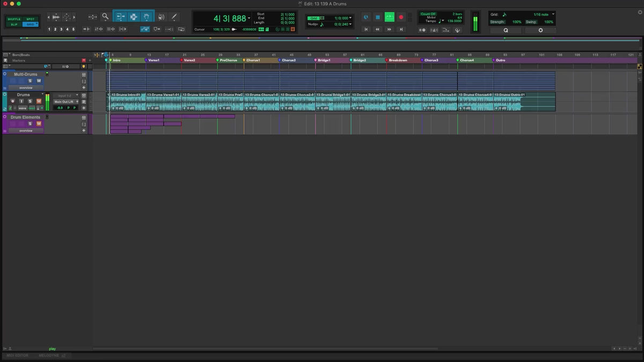This screenshot has height=362, width=644.
Task: Click the Drum Elements overview button
Action: tap(25, 130)
